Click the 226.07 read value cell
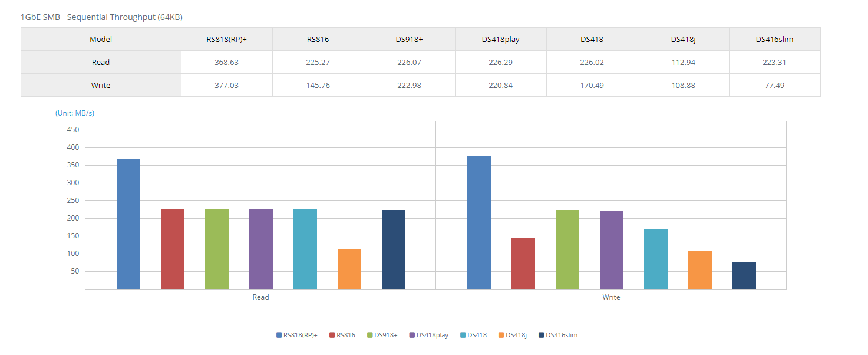Screen dimensions: 868x355 click(410, 62)
